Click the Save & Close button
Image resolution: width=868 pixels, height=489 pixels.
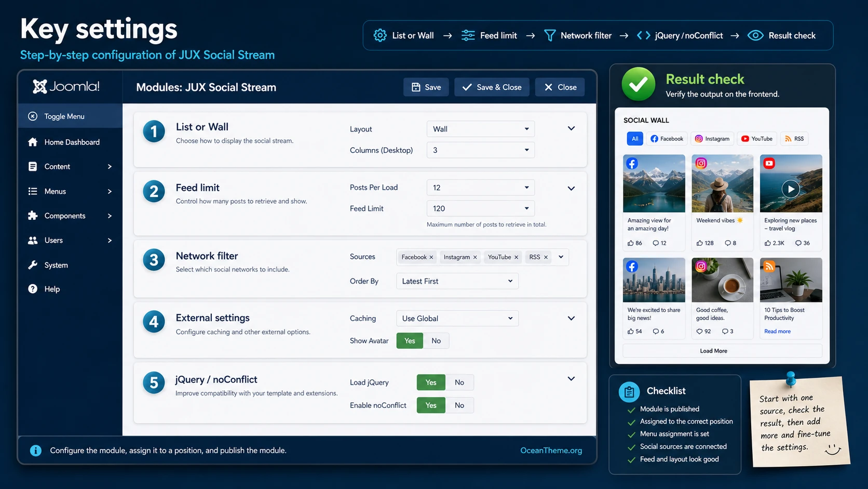pyautogui.click(x=492, y=87)
